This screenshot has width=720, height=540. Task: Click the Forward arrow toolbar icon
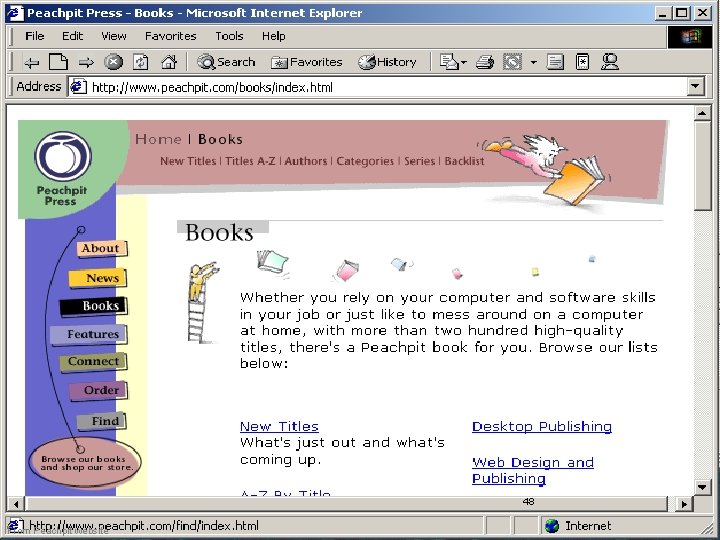(x=86, y=62)
